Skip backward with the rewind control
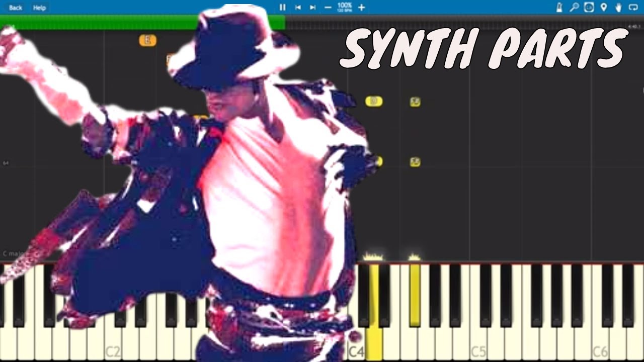Screen dimensions: 644x362 coord(298,7)
